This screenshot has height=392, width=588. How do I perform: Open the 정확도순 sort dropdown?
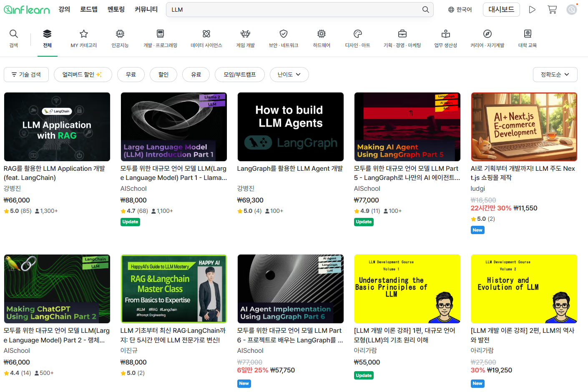[x=555, y=75]
